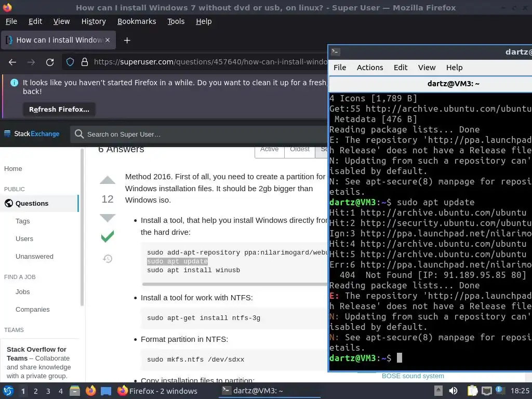Open the terminal window's File menu

pos(340,68)
